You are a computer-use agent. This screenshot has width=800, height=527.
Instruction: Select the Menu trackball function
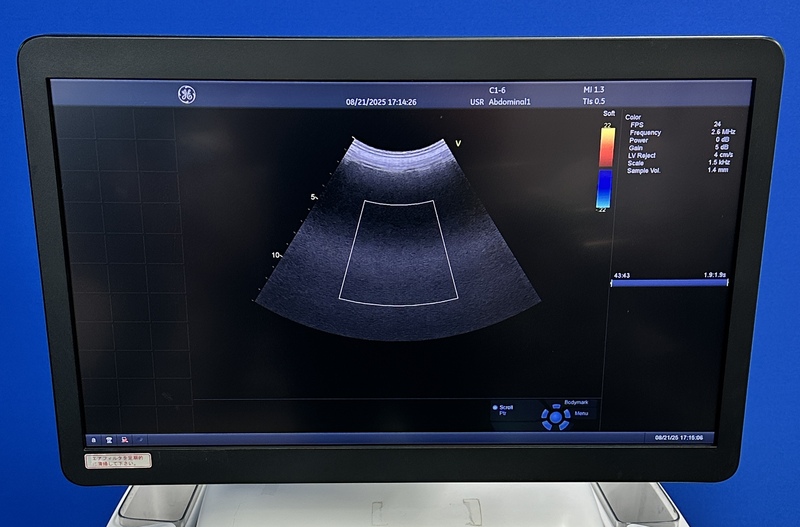(x=581, y=413)
